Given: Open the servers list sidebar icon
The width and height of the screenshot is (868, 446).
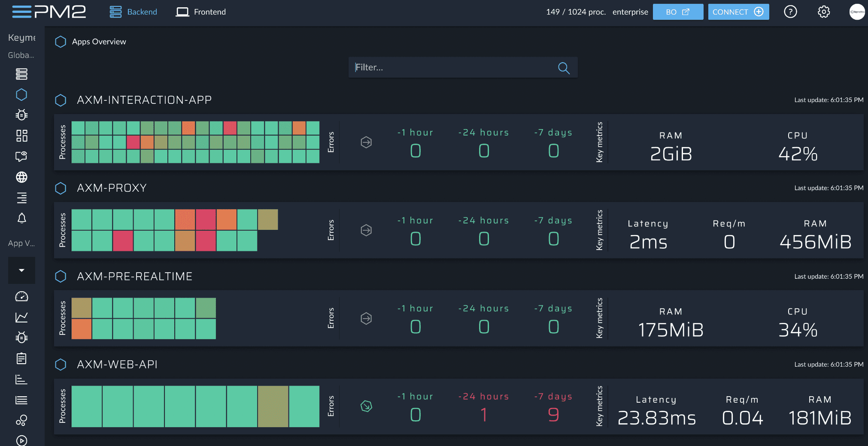Looking at the screenshot, I should [x=21, y=74].
